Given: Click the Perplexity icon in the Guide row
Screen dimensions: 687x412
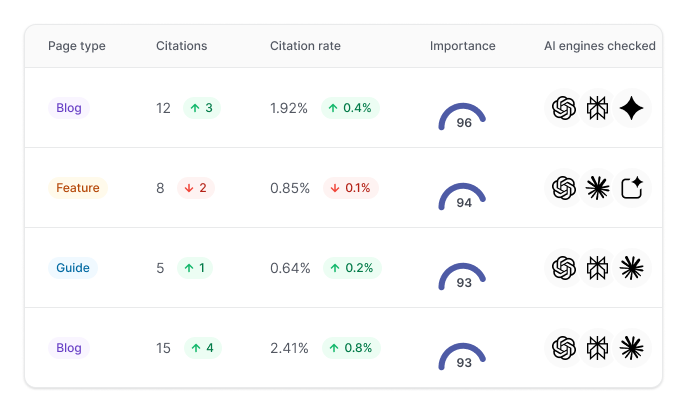Looking at the screenshot, I should click(598, 268).
